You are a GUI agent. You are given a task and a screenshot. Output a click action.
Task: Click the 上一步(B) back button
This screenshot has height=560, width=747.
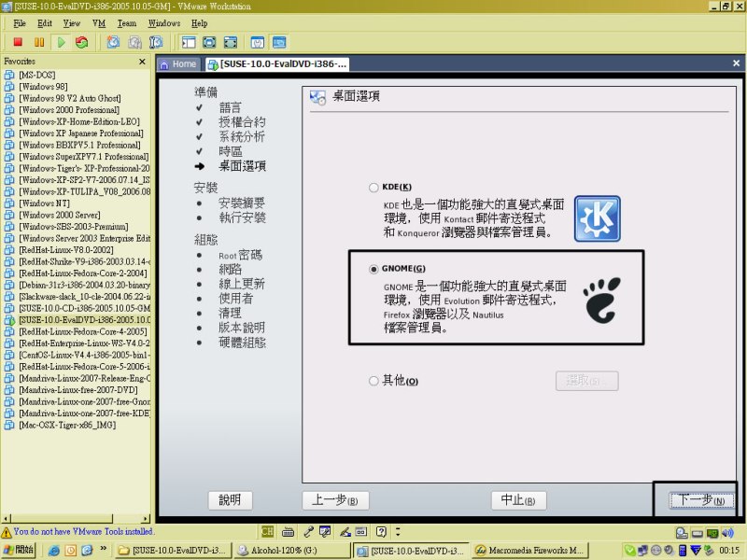[x=335, y=500]
